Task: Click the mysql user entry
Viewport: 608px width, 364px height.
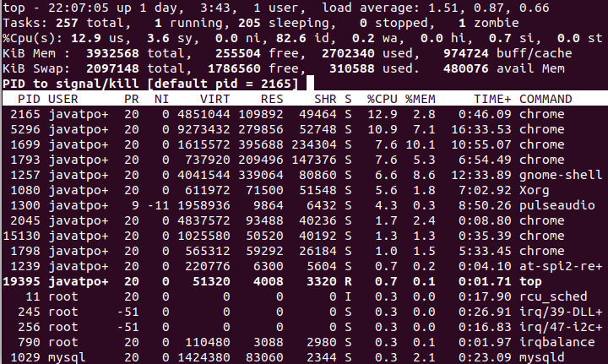Action: tap(67, 357)
